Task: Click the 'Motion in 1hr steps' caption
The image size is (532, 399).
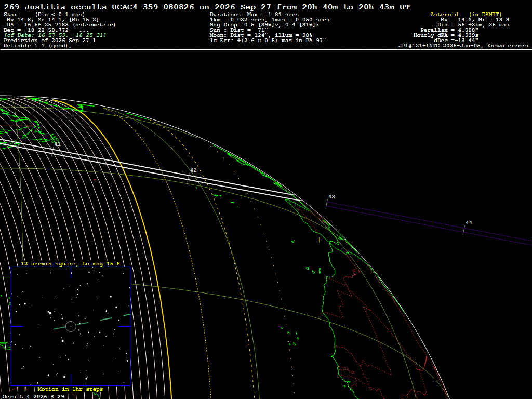Action: (70, 389)
